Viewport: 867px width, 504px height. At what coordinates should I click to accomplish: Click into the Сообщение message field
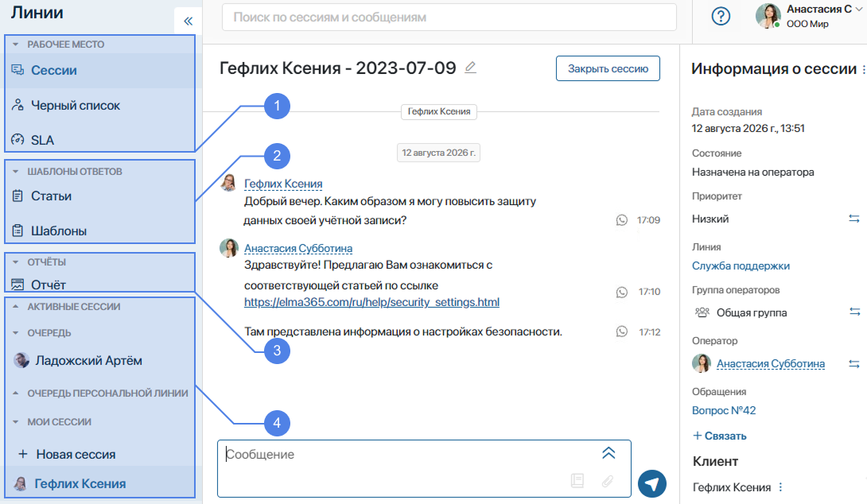[424, 469]
